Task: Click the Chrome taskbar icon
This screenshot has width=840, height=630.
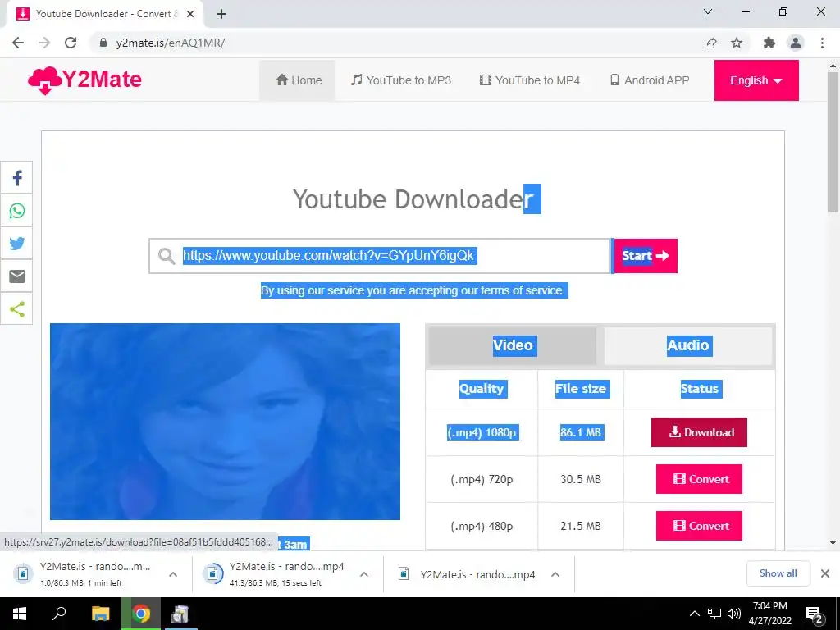Action: pyautogui.click(x=141, y=614)
